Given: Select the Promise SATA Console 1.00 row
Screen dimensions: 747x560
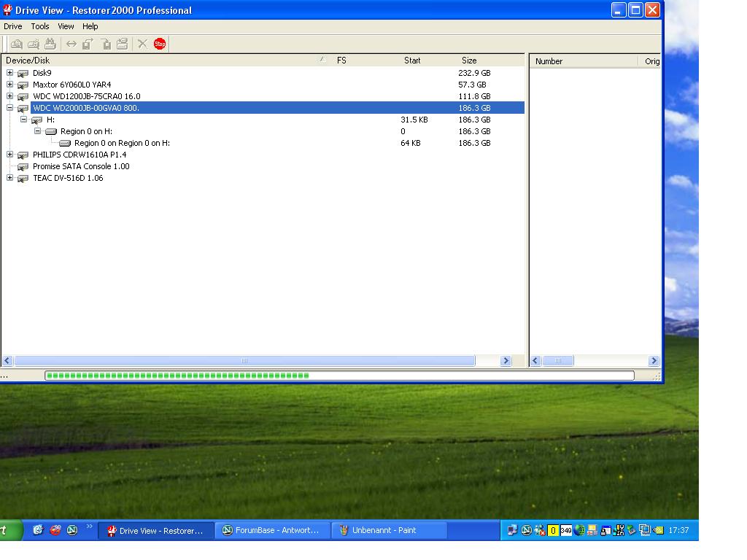Looking at the screenshot, I should pyautogui.click(x=81, y=167).
